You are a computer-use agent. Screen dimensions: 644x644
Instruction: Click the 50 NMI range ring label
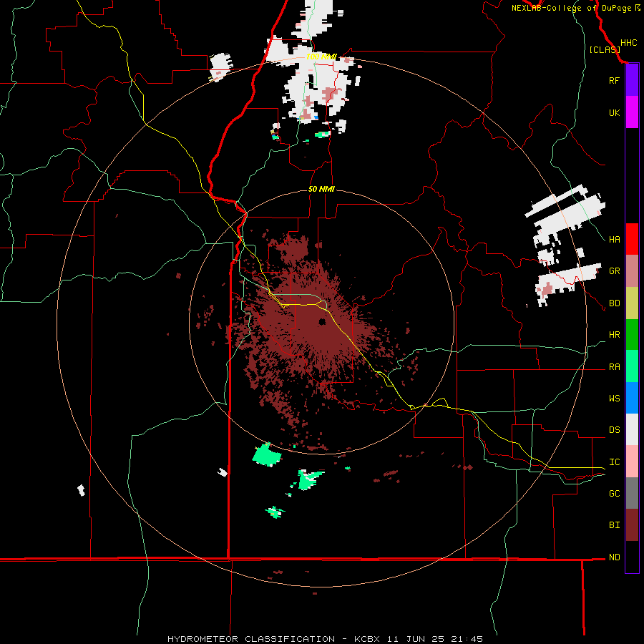click(321, 189)
